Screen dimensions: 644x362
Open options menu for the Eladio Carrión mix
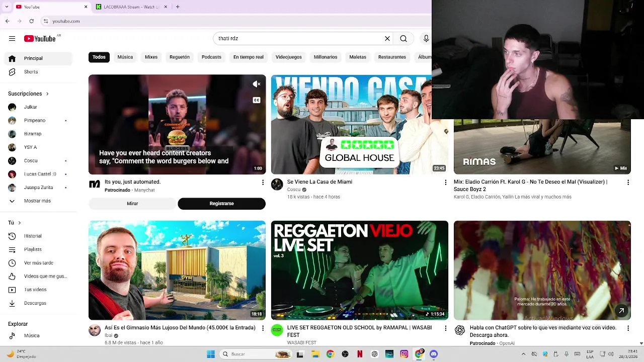628,183
